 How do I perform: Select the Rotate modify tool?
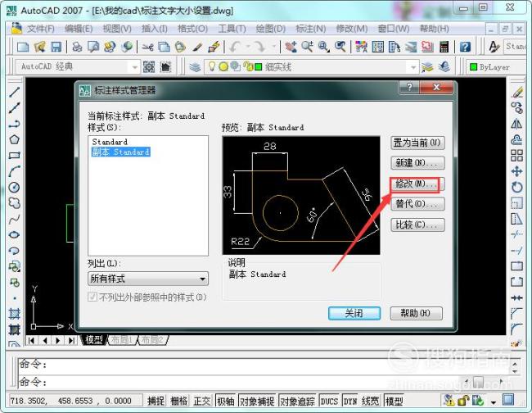516,187
